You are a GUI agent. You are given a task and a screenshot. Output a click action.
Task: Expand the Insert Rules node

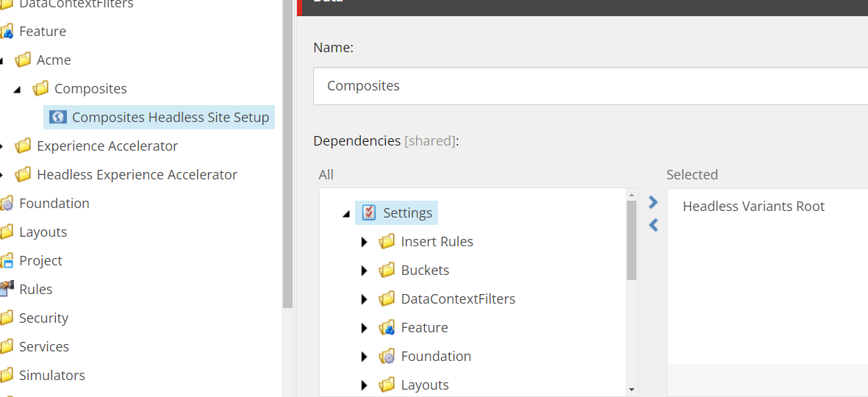(x=364, y=242)
